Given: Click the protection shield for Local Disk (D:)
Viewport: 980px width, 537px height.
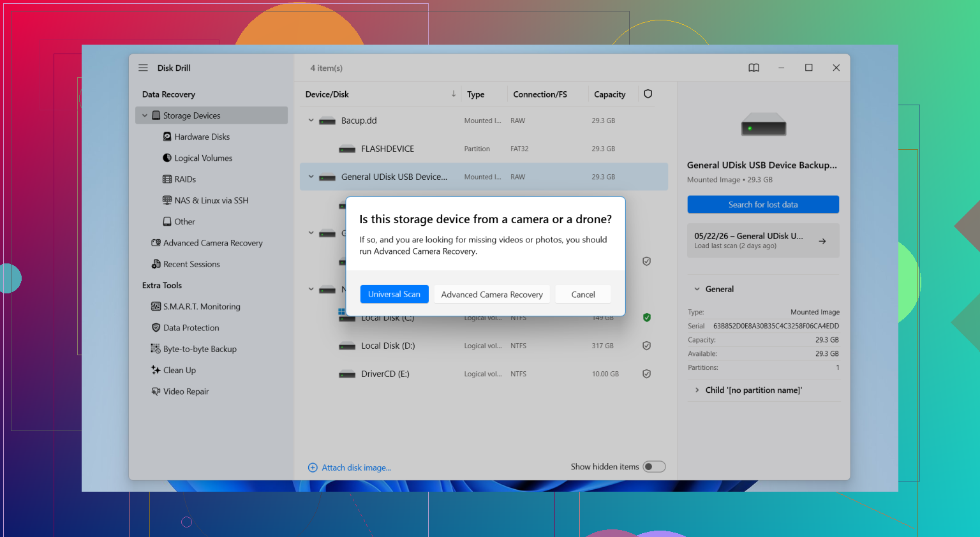Looking at the screenshot, I should (x=646, y=346).
